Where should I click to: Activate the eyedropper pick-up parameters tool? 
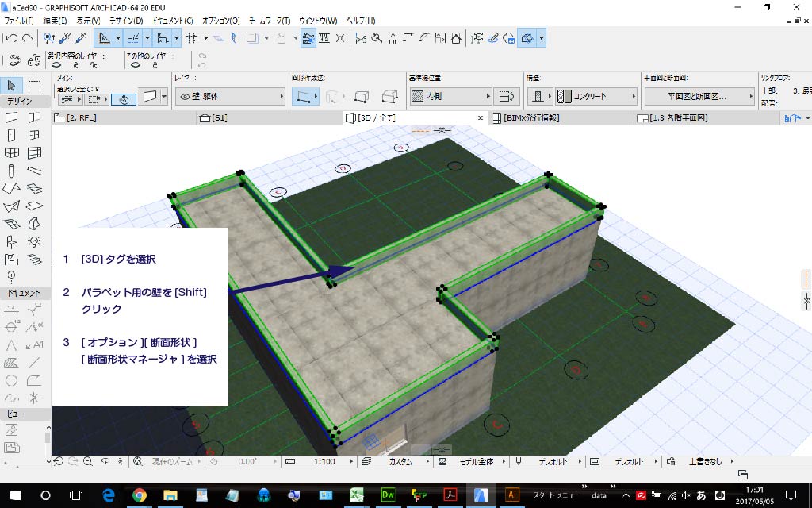65,38
